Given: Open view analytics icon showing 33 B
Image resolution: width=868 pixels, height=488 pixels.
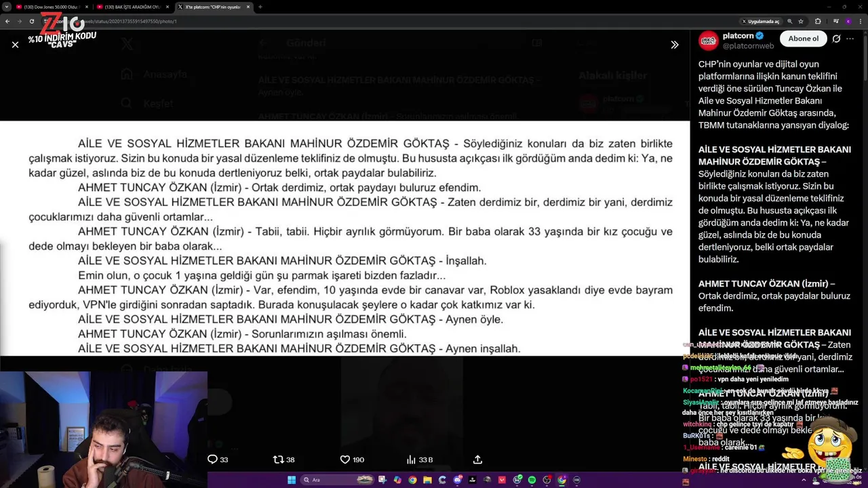Looking at the screenshot, I should click(x=419, y=460).
